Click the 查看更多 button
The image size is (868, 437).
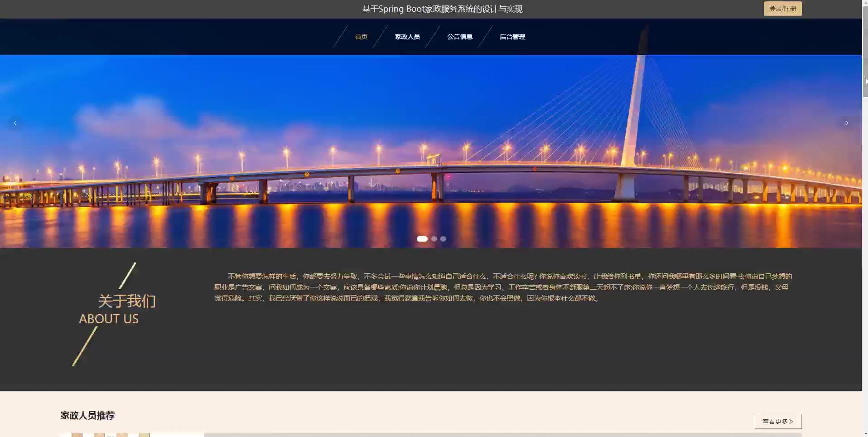[x=778, y=421]
